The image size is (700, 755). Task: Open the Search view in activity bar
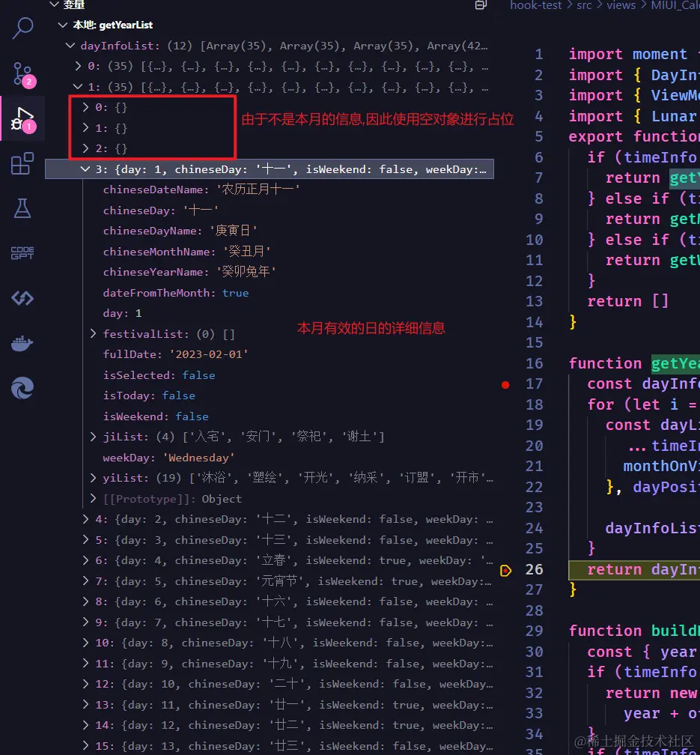click(x=22, y=28)
